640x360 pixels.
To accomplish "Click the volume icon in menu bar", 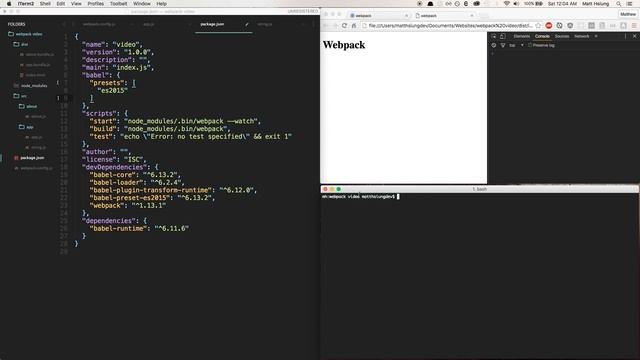I will click(516, 4).
